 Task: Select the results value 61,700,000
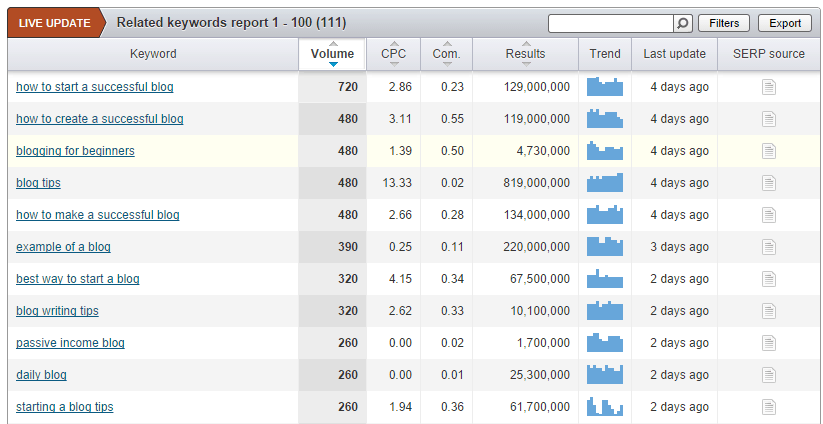click(x=540, y=407)
